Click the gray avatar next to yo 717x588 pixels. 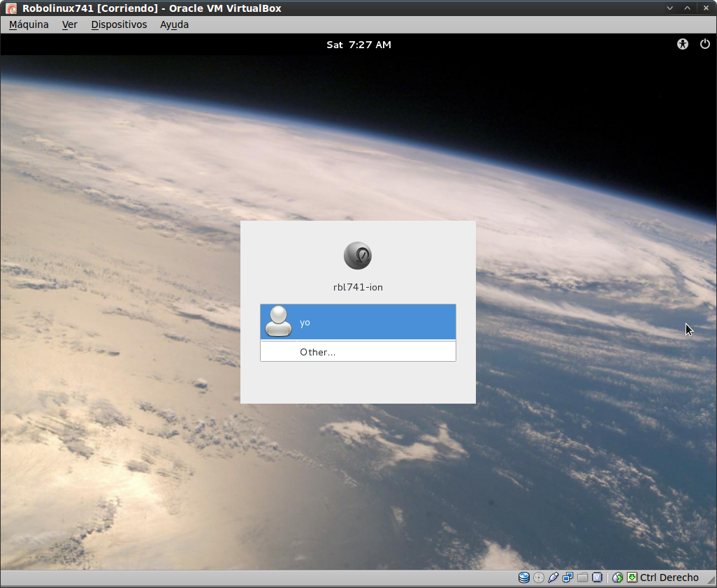point(279,322)
